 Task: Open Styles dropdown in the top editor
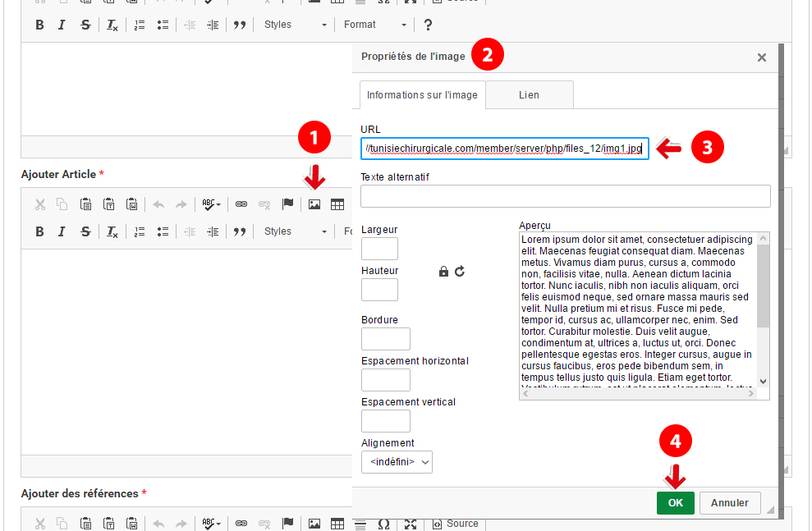click(296, 25)
